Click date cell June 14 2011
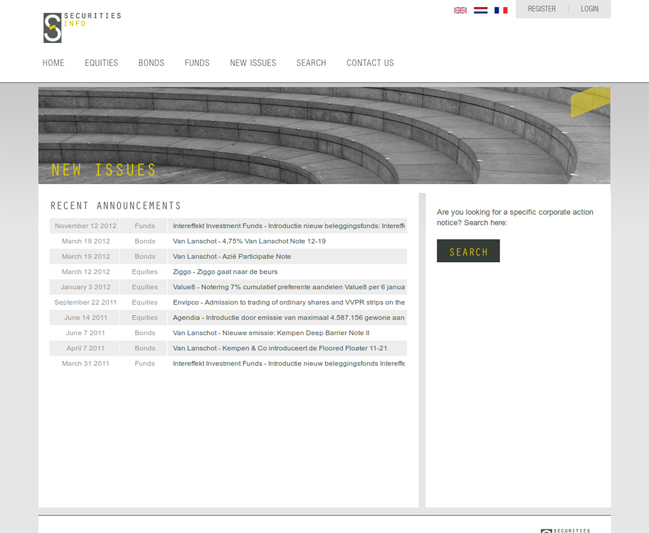Image resolution: width=649 pixels, height=533 pixels. (86, 318)
